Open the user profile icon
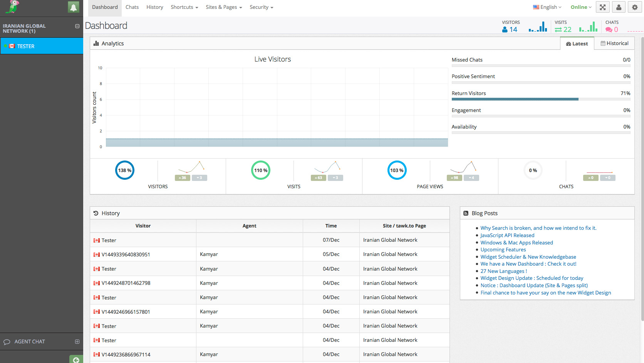Image resolution: width=644 pixels, height=363 pixels. (x=619, y=7)
